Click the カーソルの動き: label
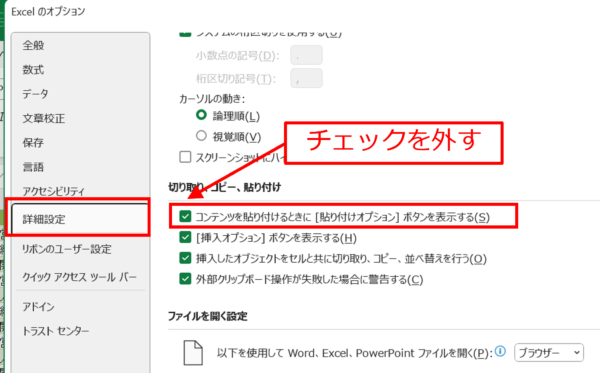 pyautogui.click(x=212, y=99)
